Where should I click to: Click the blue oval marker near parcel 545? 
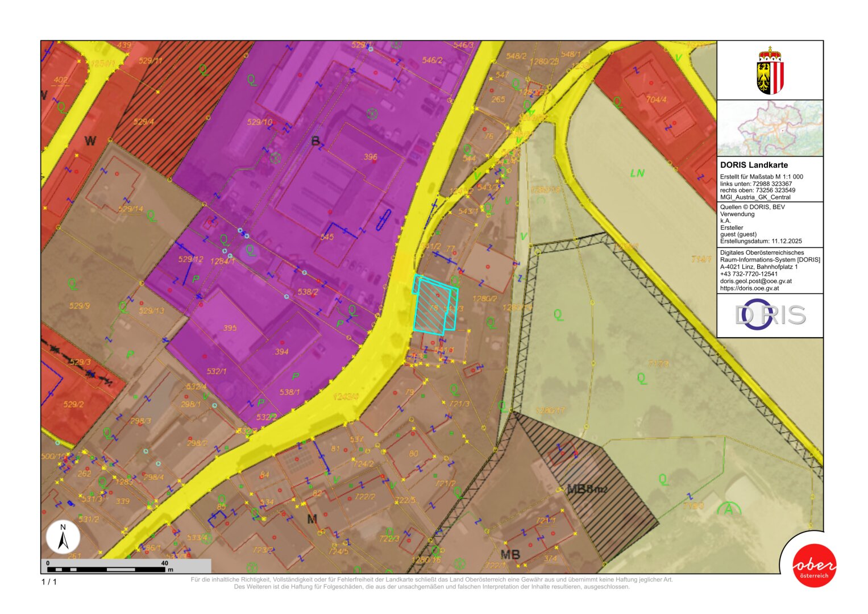(x=384, y=219)
